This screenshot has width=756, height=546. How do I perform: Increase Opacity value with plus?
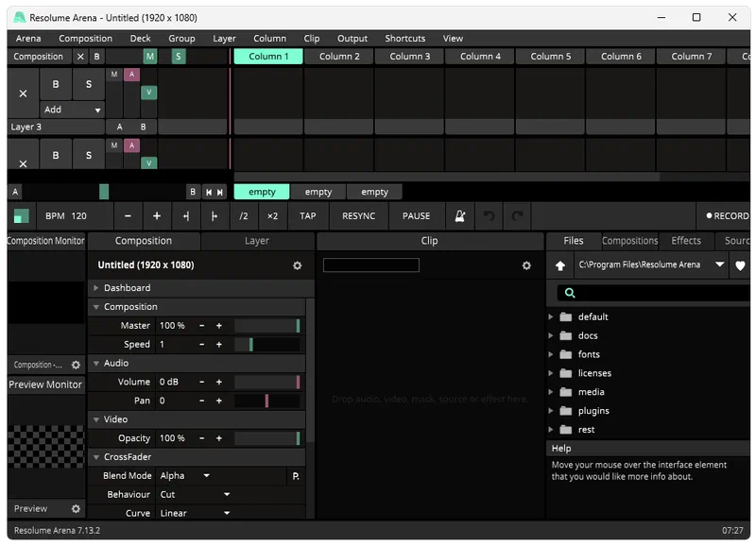(219, 438)
